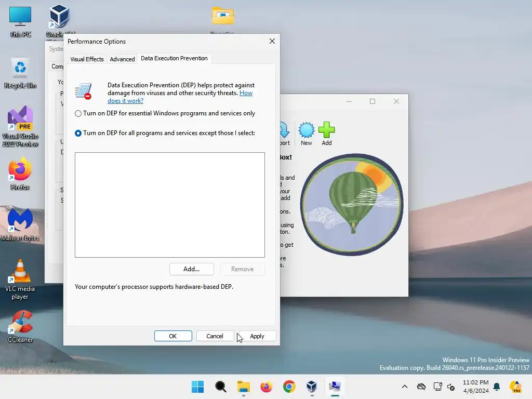Image resolution: width=532 pixels, height=399 pixels.
Task: Launch Visual Studio 2022 Preview shortcut
Action: (20, 126)
